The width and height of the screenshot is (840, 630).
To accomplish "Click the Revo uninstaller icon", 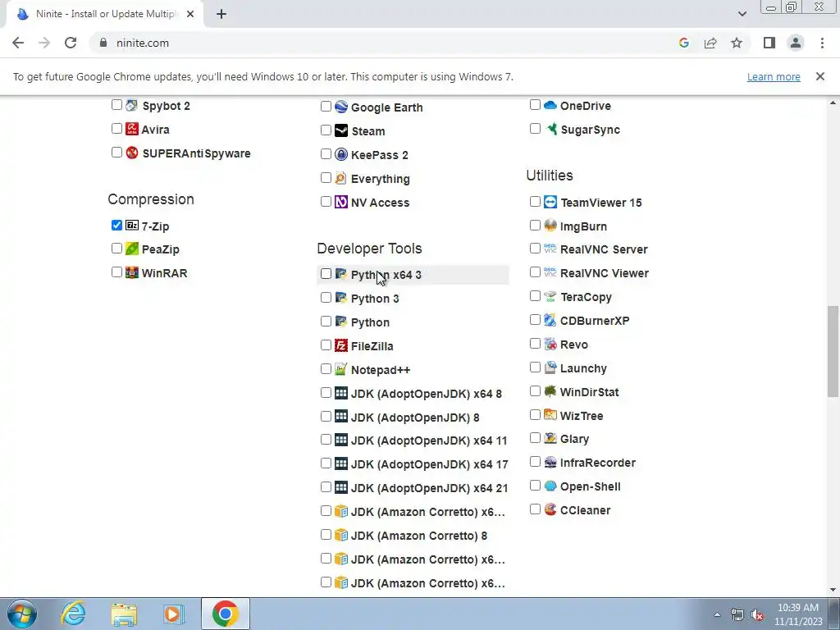I will [550, 344].
